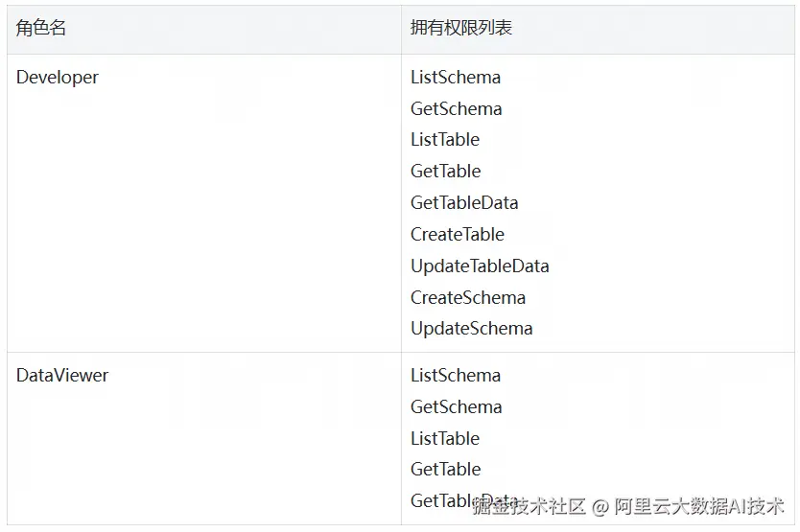800x532 pixels.
Task: Click ListTable under DataViewer permissions
Action: [445, 439]
